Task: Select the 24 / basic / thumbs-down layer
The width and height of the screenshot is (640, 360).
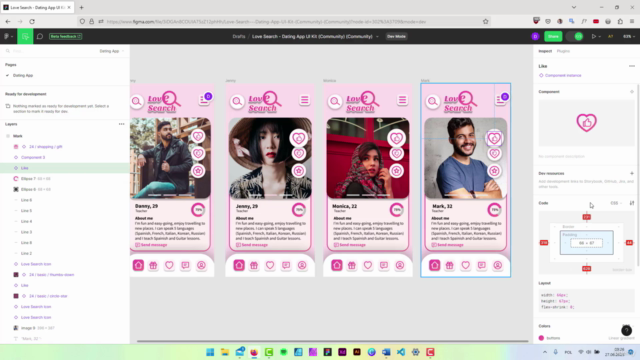Action: tap(51, 275)
